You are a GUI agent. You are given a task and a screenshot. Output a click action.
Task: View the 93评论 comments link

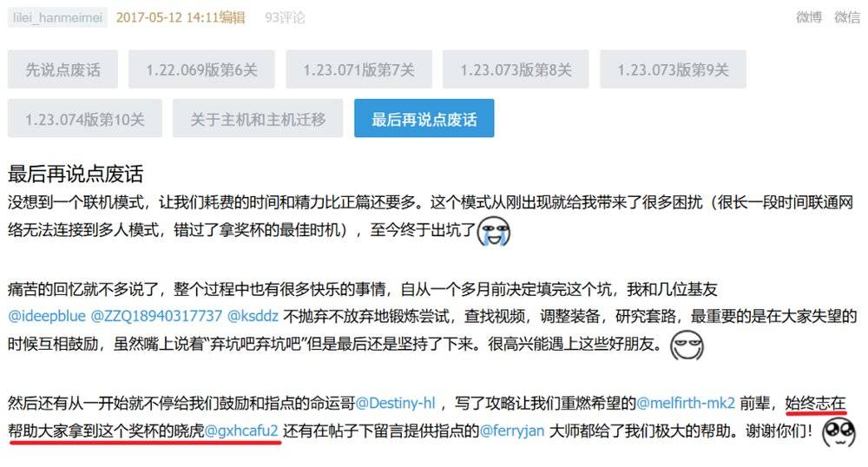[x=285, y=17]
